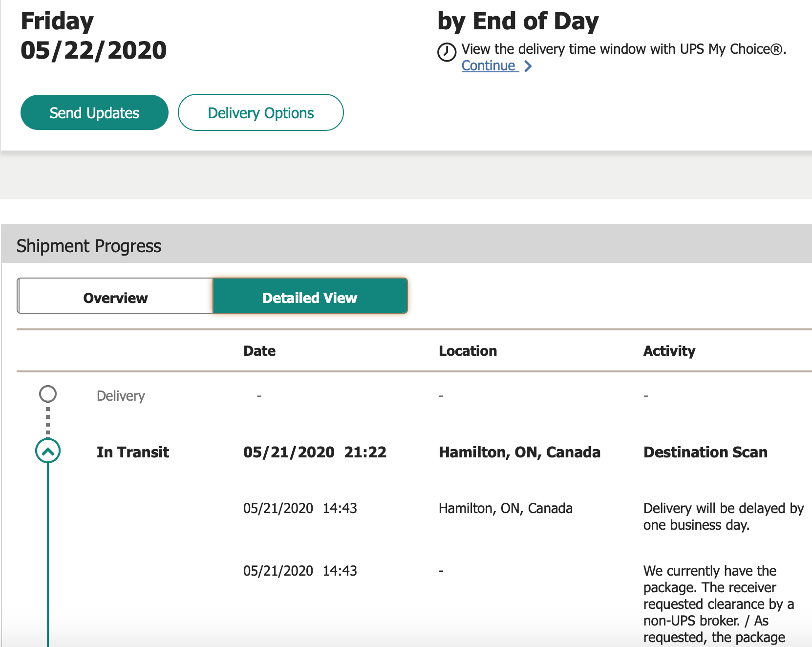Click the empty Delivery status circle
This screenshot has height=647, width=812.
click(x=48, y=394)
